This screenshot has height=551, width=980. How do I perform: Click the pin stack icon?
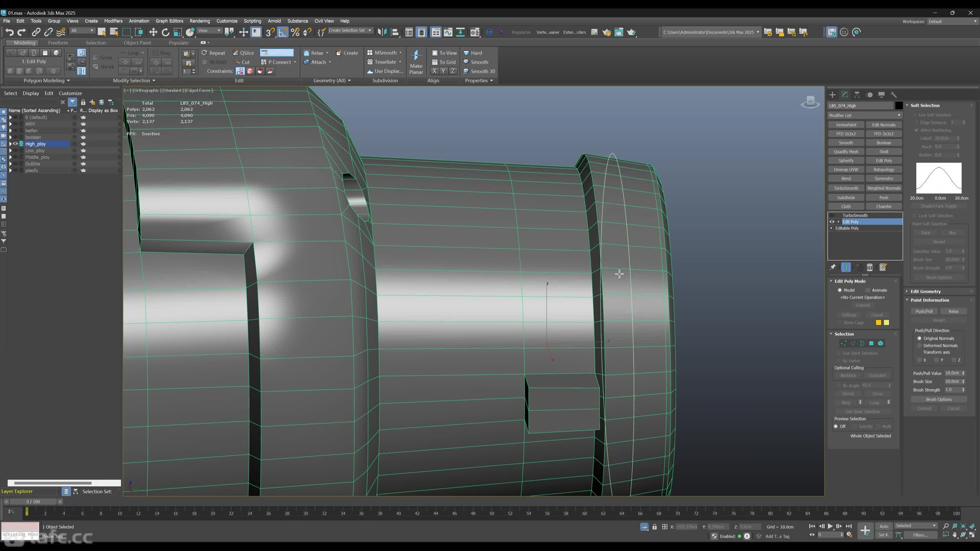[833, 267]
